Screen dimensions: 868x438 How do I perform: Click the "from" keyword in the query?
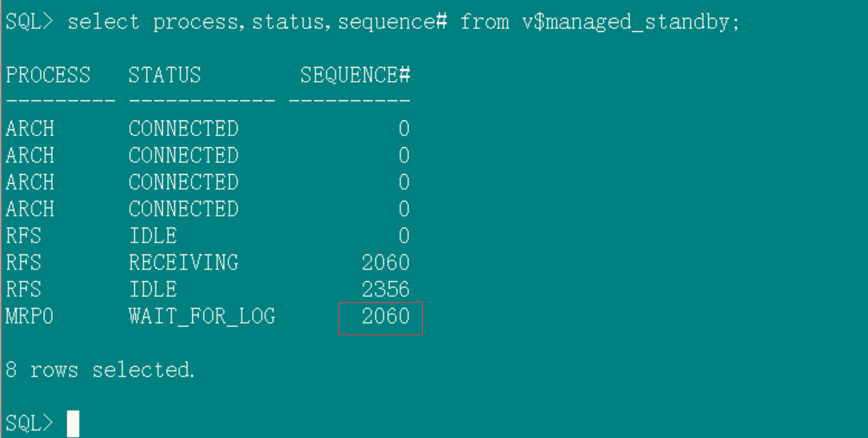point(485,22)
